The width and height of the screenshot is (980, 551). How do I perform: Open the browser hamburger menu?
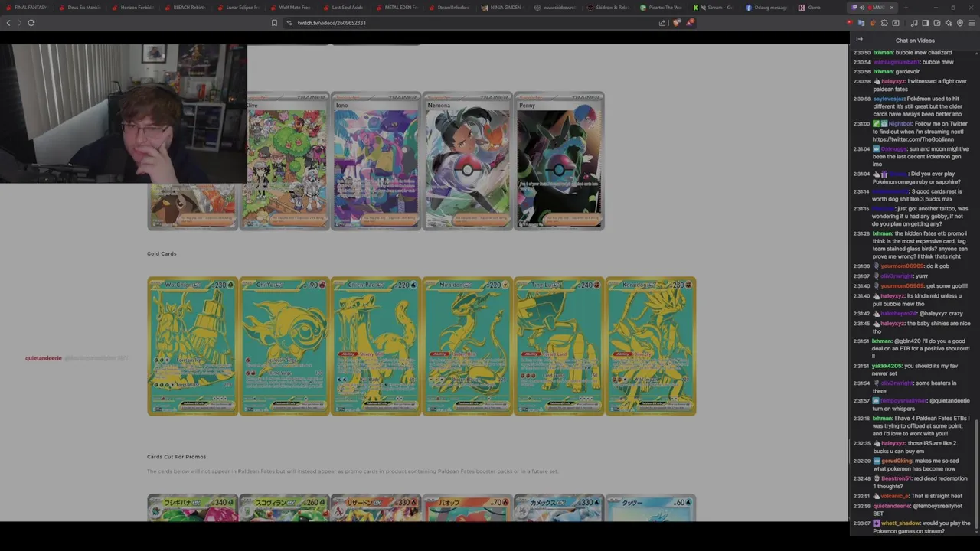coord(972,23)
